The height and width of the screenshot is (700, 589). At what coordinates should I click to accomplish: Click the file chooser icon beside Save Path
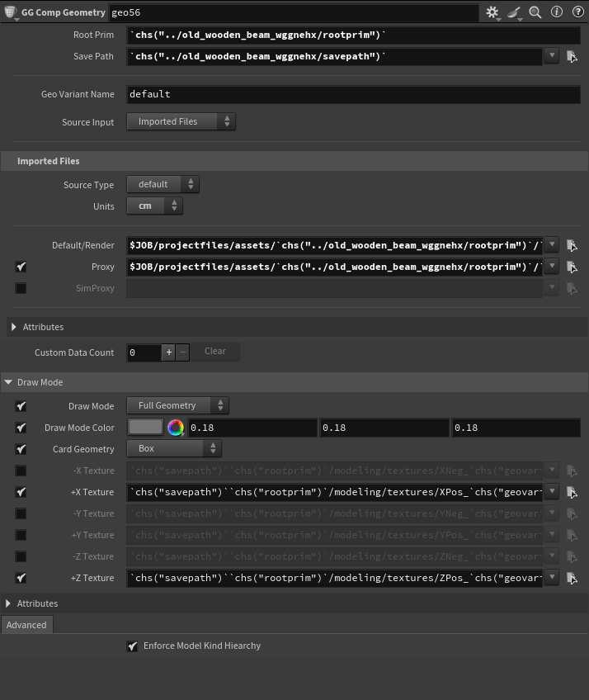click(x=572, y=57)
